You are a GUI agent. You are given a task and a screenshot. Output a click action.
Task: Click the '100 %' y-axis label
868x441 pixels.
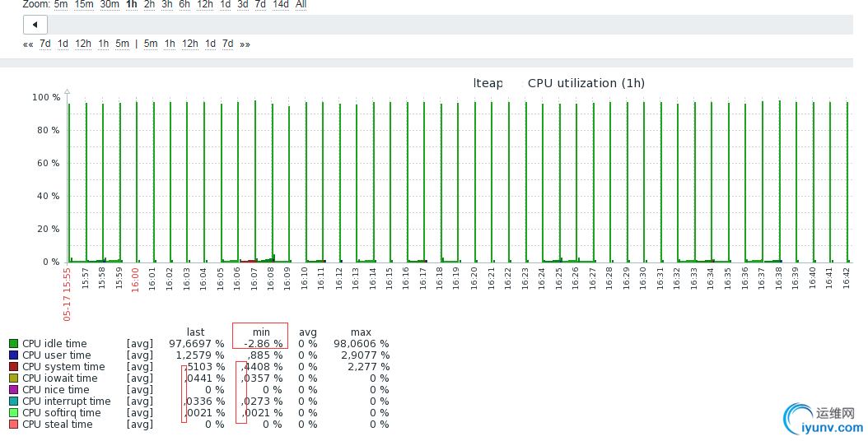coord(46,97)
